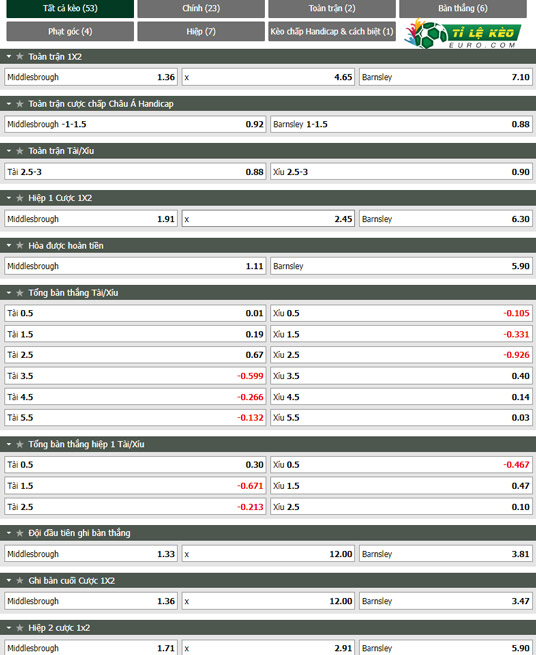Favorite the Tổng bàn thắng Tài/Xỉu star
Viewport: 536px width, 655px height.
point(20,293)
